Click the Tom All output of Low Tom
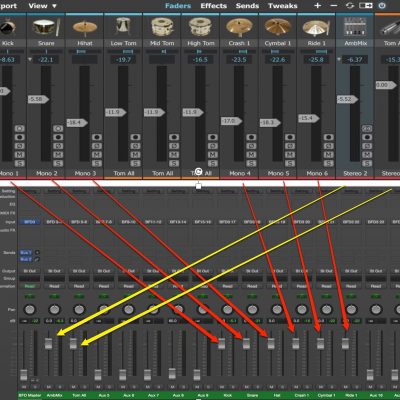 coord(124,173)
